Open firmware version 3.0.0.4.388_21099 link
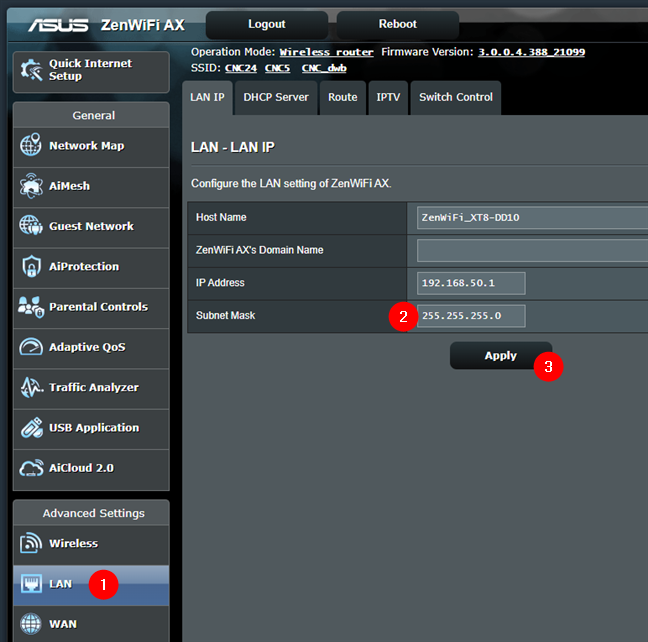Viewport: 648px width, 642px height. click(x=531, y=52)
